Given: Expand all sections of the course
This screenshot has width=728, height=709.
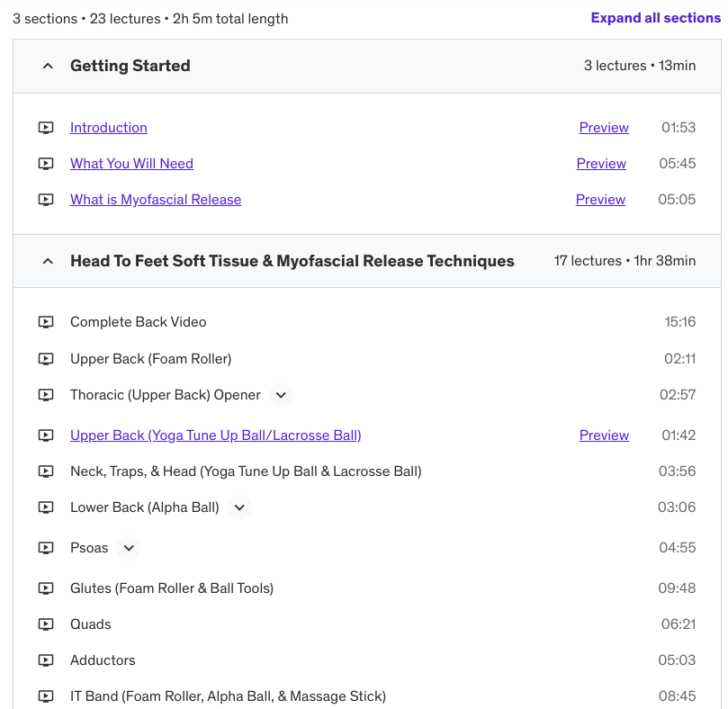Looking at the screenshot, I should tap(655, 18).
